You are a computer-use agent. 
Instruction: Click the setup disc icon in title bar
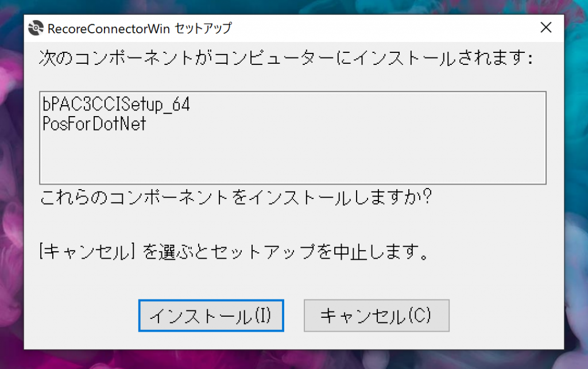click(x=36, y=28)
